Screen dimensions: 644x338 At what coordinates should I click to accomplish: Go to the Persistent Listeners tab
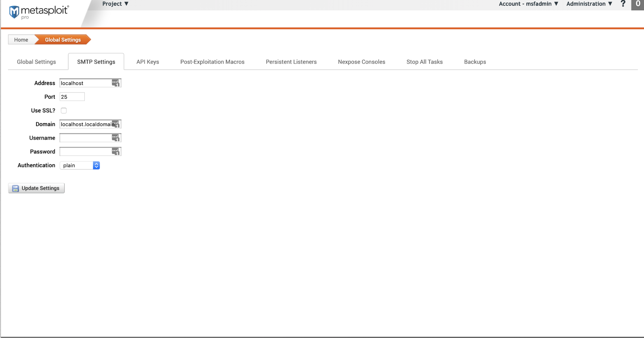[x=291, y=62]
